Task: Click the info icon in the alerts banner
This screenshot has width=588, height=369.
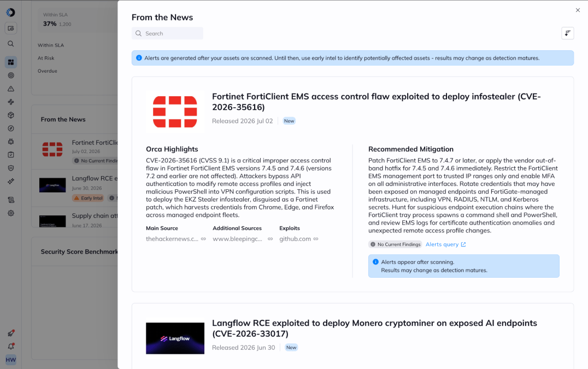Action: (139, 58)
